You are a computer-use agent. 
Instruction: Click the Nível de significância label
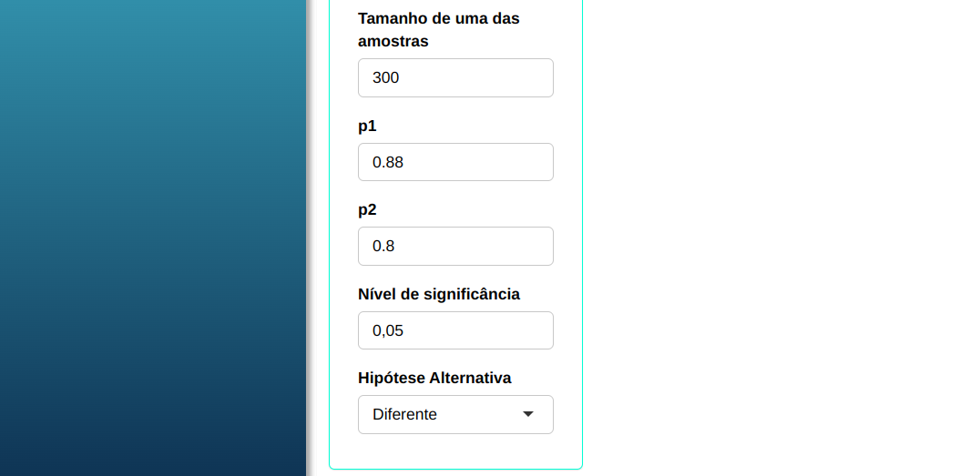point(438,294)
